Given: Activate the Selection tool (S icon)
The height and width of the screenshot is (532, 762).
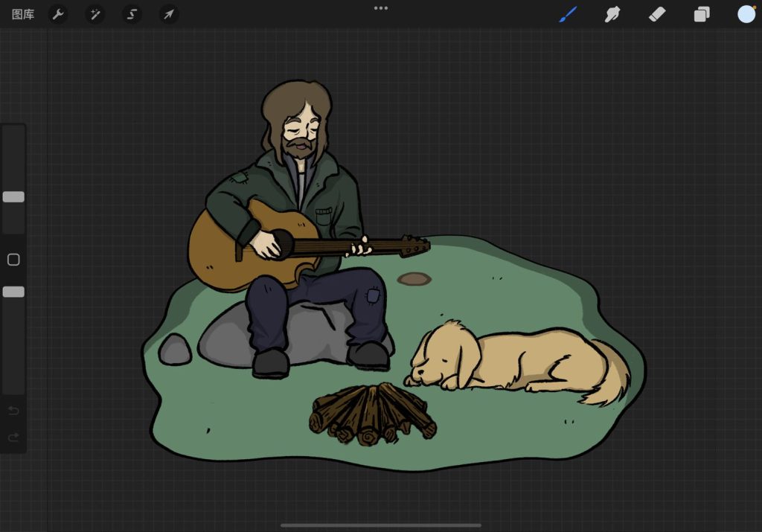Looking at the screenshot, I should coord(132,14).
